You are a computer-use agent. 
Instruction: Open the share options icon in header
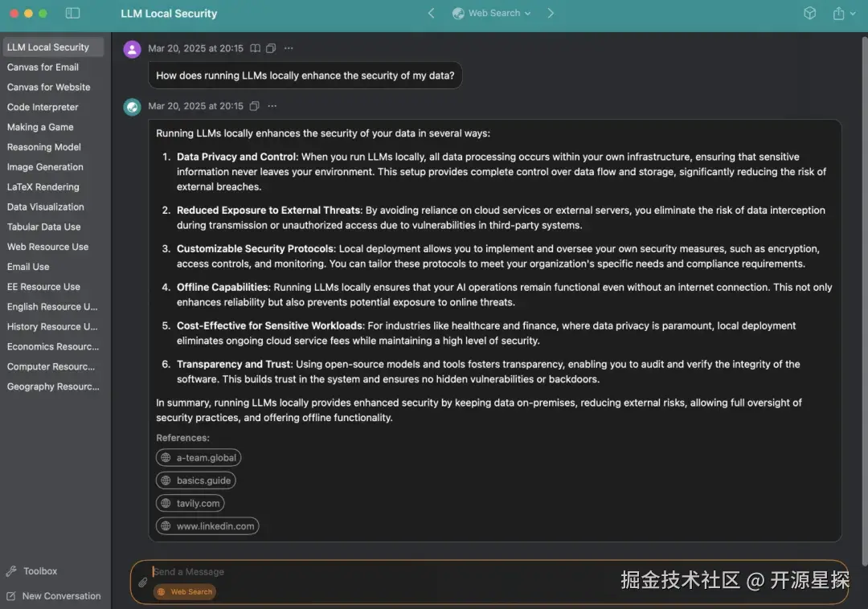pyautogui.click(x=838, y=13)
